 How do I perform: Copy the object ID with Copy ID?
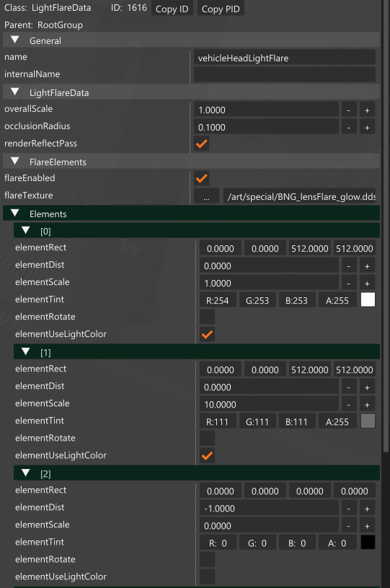point(172,9)
